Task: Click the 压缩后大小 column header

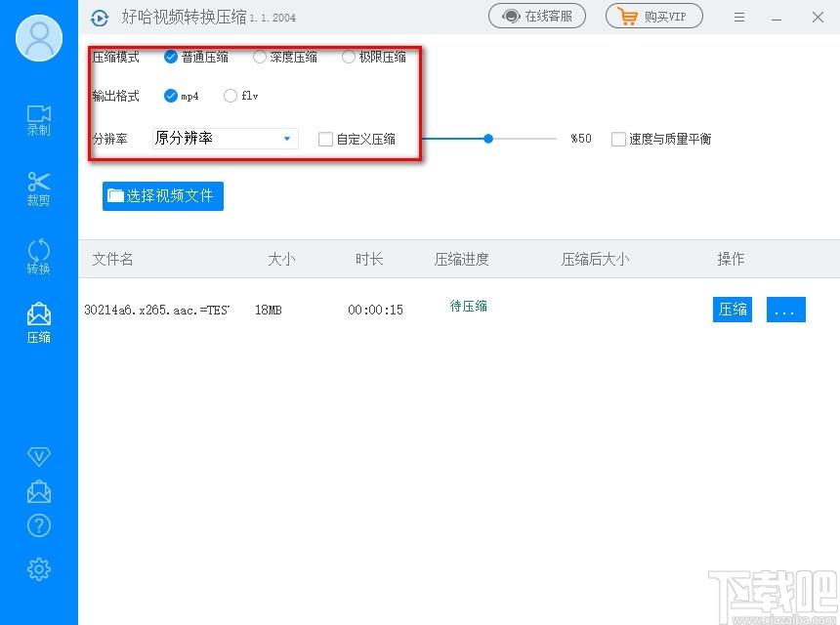Action: (x=595, y=259)
